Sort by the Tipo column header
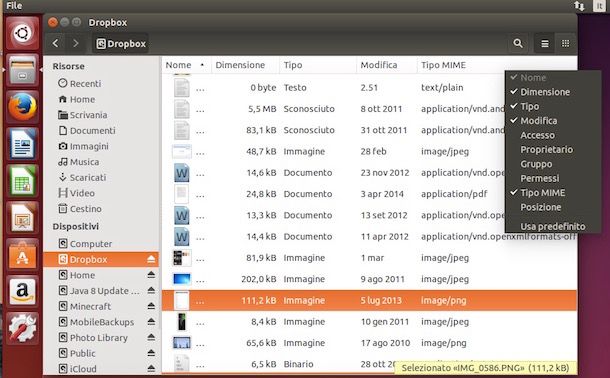610x378 pixels. 318,65
